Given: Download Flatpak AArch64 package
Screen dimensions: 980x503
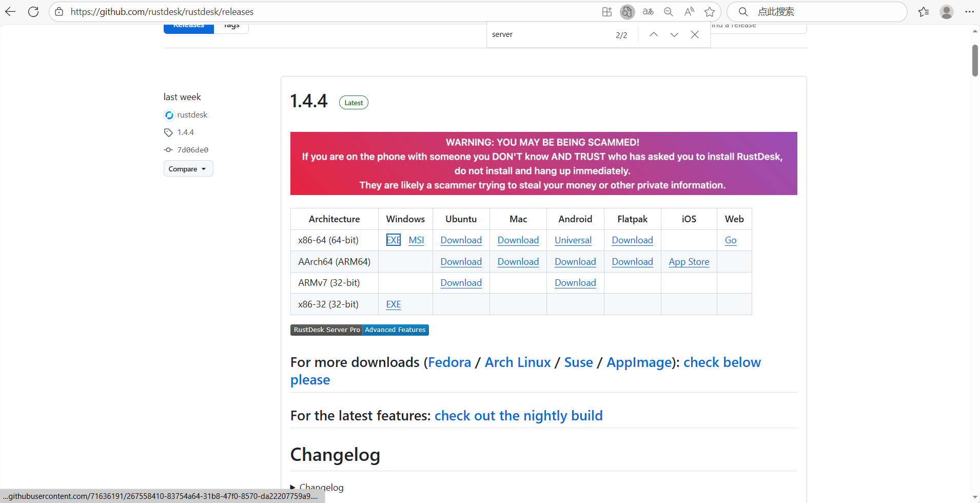Looking at the screenshot, I should pos(632,262).
